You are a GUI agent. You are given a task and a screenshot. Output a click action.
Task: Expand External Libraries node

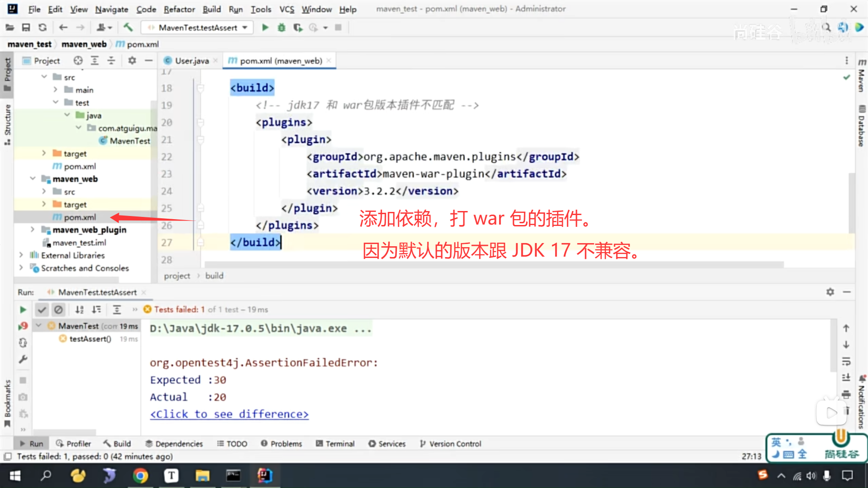click(x=21, y=255)
